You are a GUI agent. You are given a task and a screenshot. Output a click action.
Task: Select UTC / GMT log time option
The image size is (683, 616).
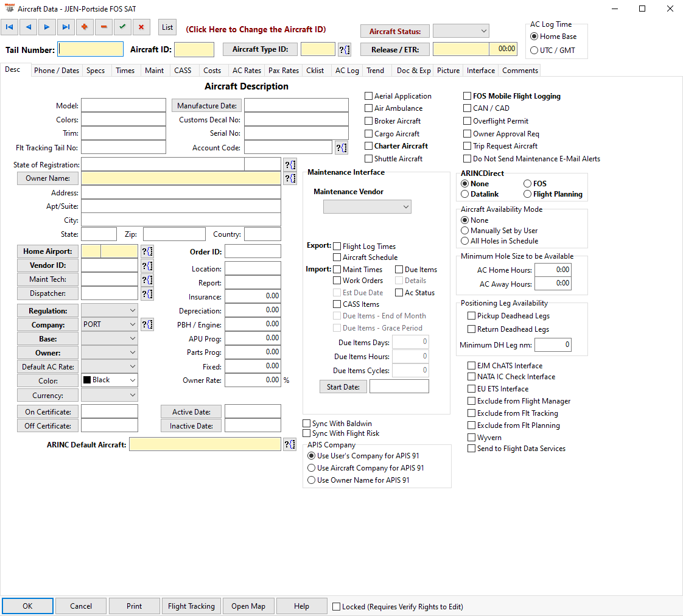pyautogui.click(x=534, y=50)
